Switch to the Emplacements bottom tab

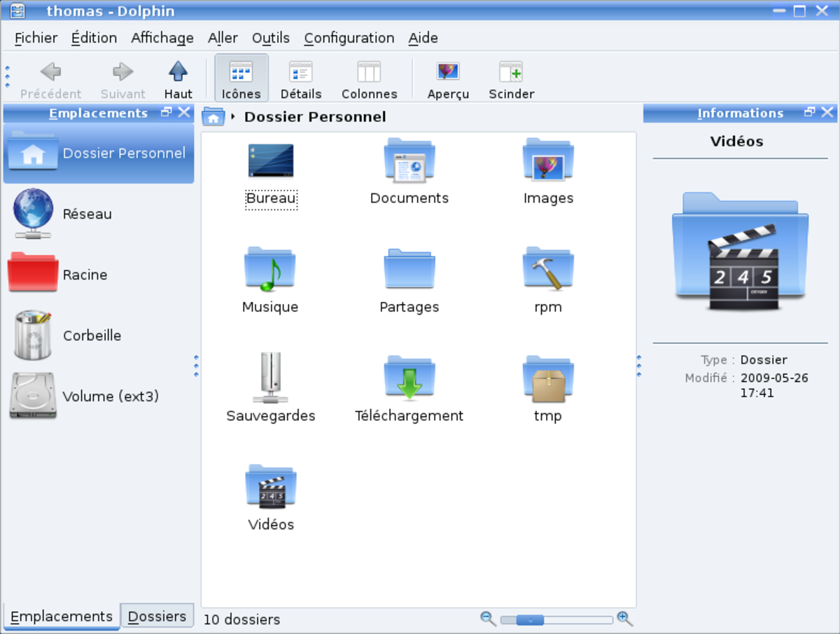[x=62, y=616]
